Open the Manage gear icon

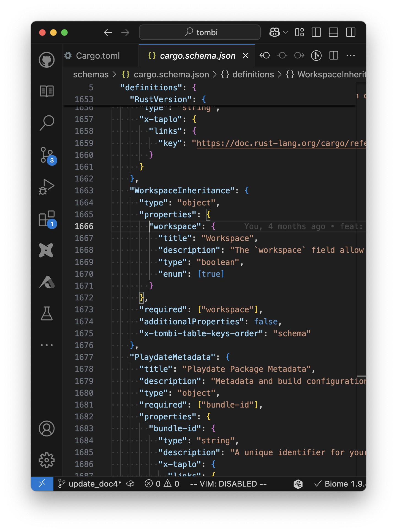pos(47,460)
